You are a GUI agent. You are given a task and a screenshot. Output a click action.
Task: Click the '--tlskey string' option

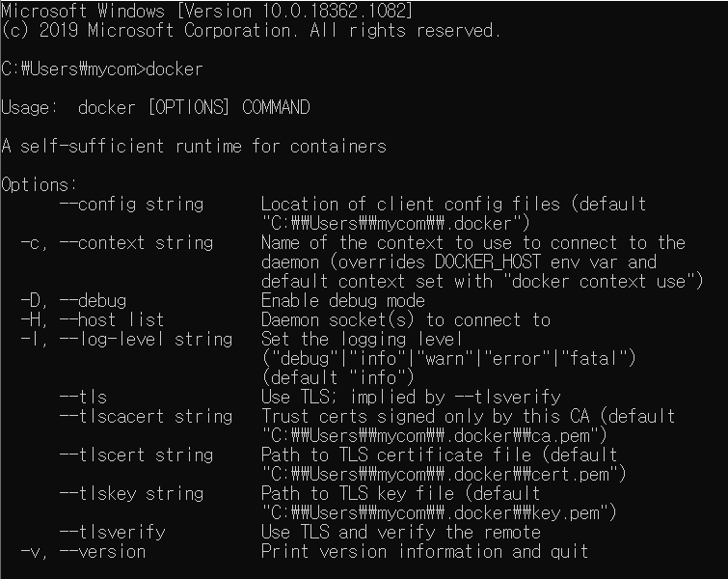click(x=131, y=493)
